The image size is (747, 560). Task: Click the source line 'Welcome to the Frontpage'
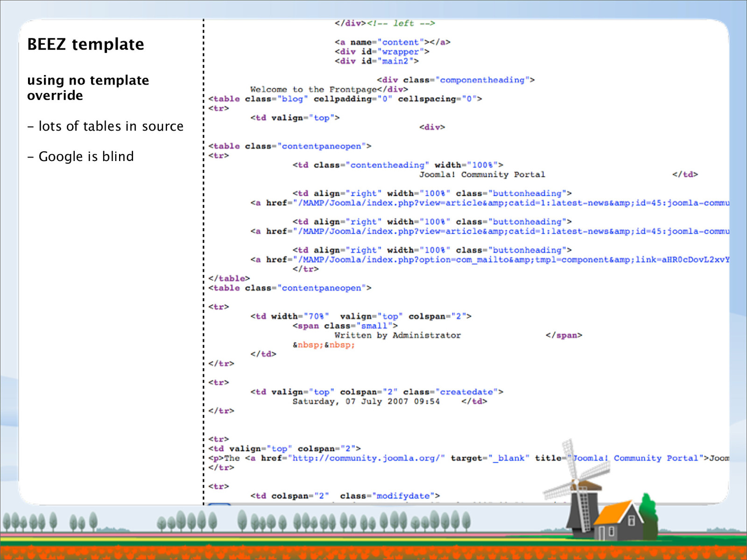tap(329, 89)
